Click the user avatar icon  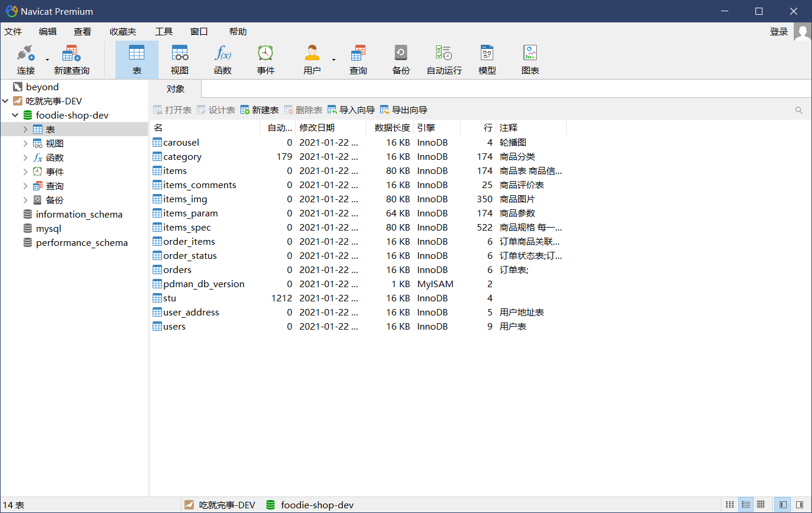(x=803, y=32)
